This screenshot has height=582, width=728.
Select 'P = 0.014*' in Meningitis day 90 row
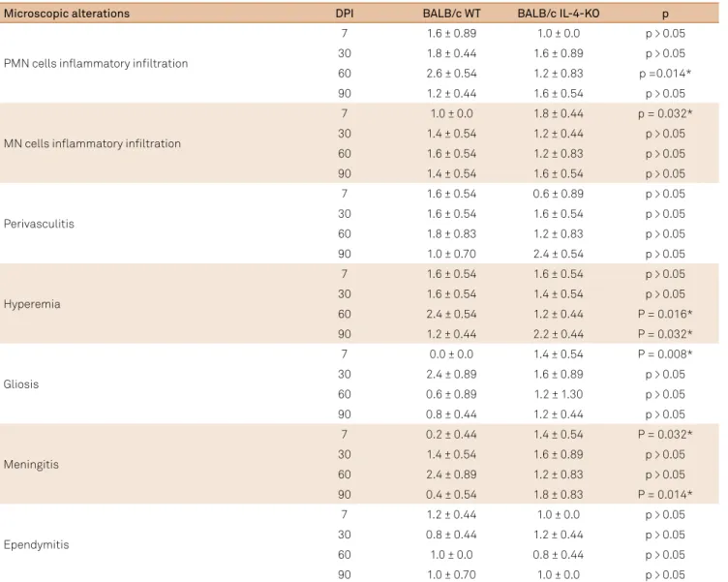[665, 495]
